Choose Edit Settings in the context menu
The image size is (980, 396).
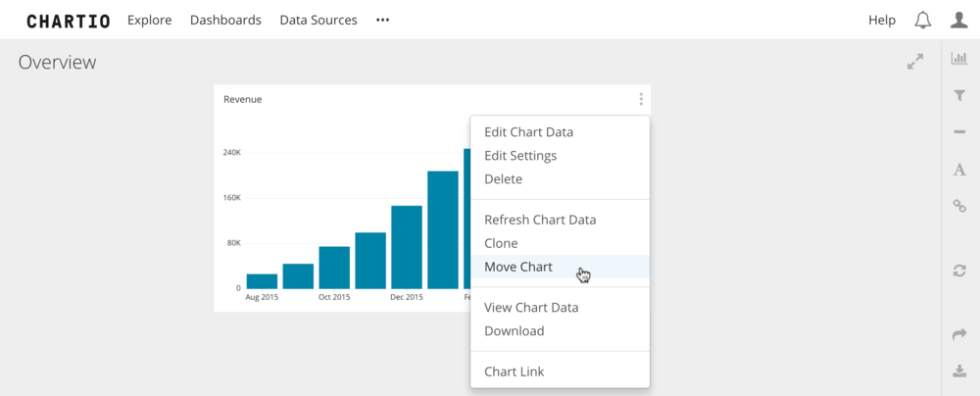560,156
